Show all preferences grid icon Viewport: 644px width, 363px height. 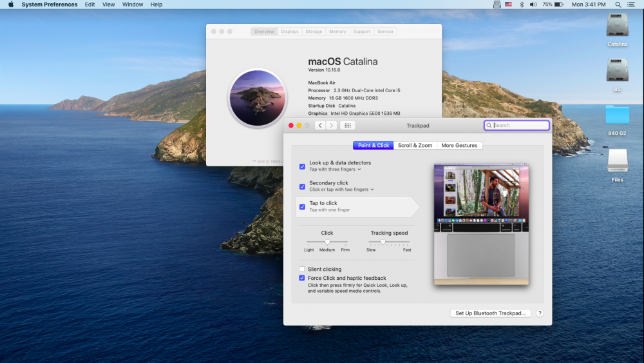point(348,125)
